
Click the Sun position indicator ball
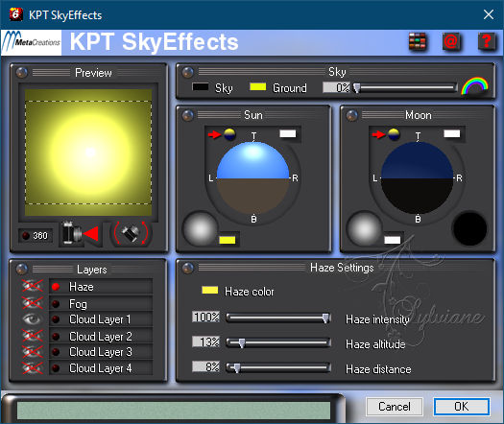[229, 134]
